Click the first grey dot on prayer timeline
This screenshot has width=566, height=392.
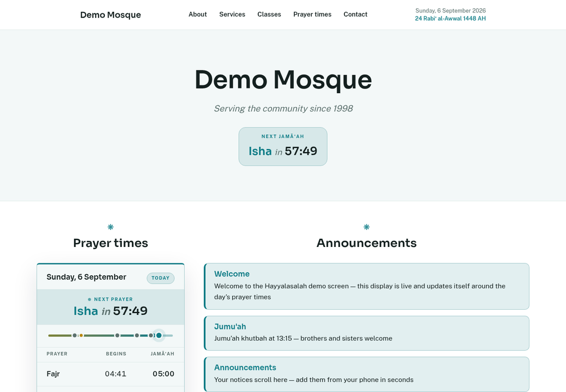tap(75, 335)
